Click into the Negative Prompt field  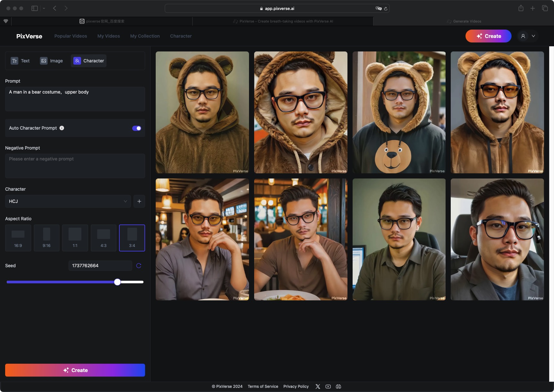coord(75,166)
